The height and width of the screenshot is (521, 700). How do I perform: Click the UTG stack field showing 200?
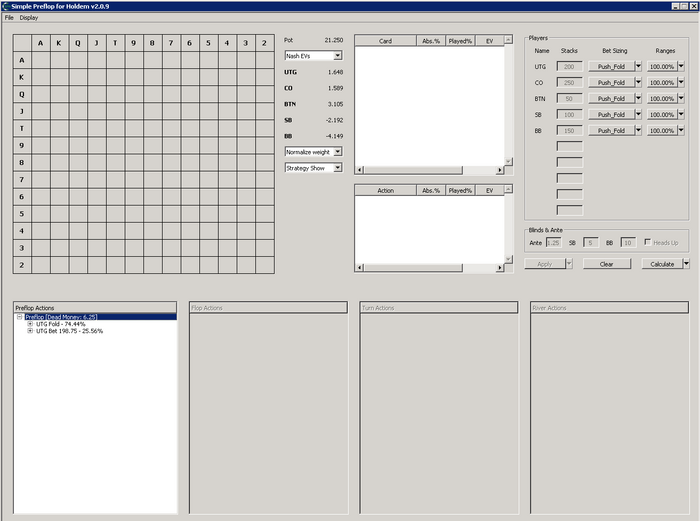(x=569, y=67)
